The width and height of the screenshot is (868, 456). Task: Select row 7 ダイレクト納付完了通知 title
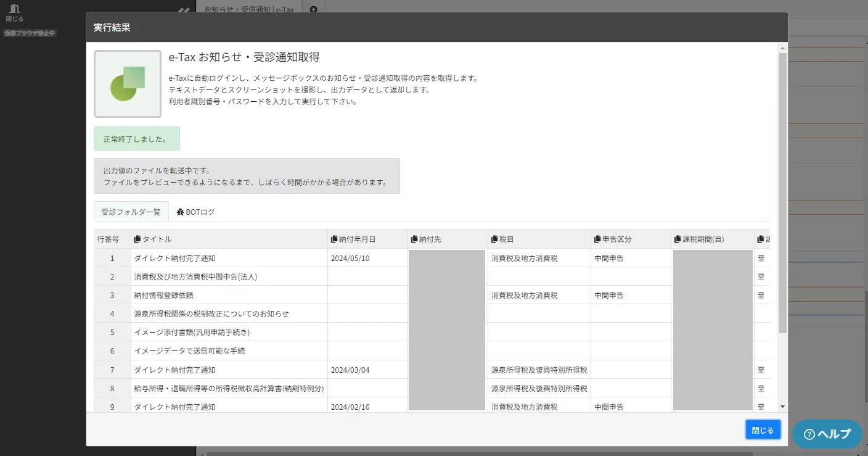pos(229,370)
